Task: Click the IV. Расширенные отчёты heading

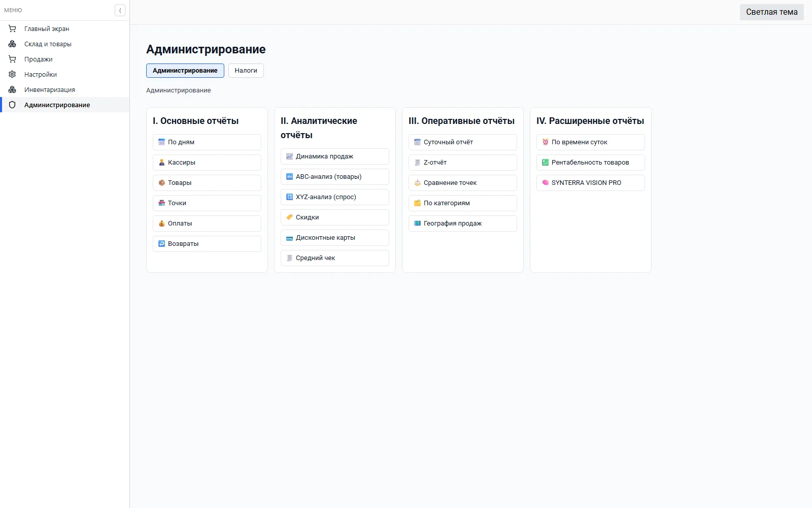Action: [590, 121]
